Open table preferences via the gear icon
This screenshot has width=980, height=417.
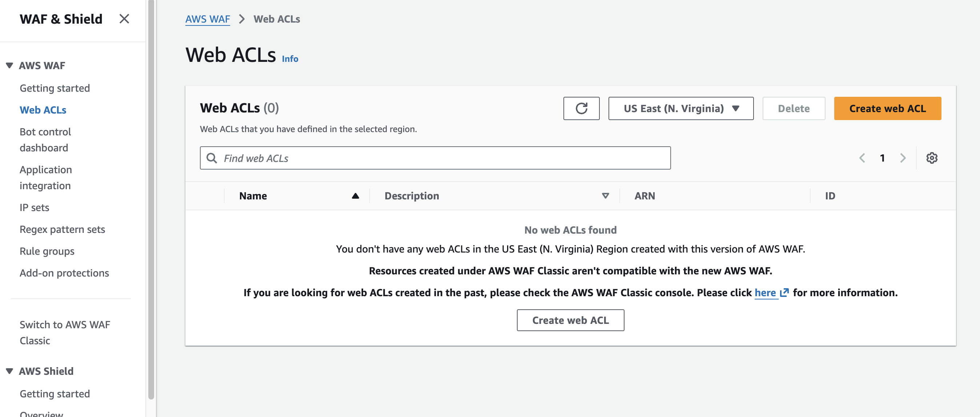point(932,158)
